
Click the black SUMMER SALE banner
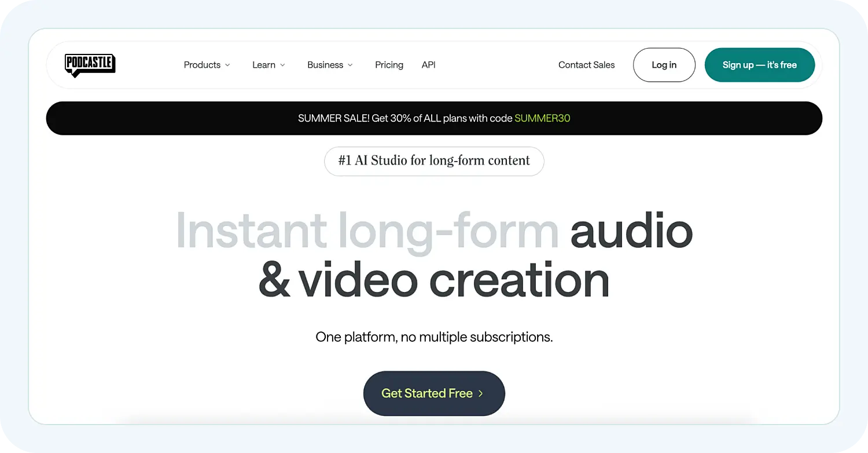coord(434,118)
